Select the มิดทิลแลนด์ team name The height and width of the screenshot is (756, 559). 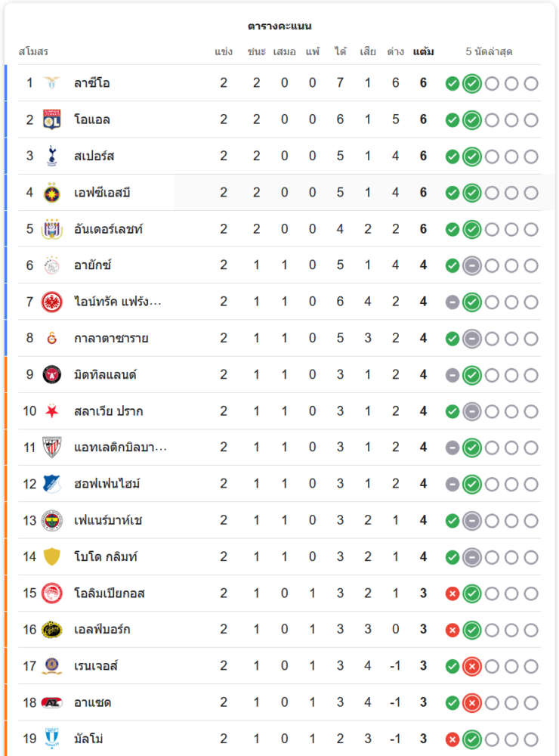pyautogui.click(x=105, y=374)
